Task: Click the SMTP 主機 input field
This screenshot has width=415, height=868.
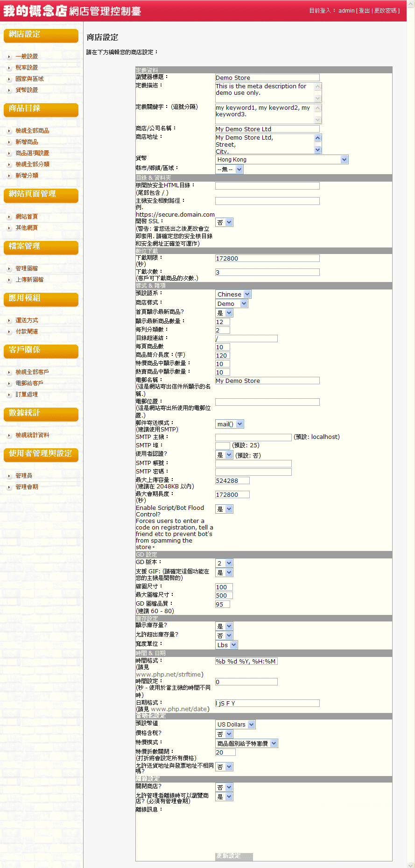Action: [253, 438]
